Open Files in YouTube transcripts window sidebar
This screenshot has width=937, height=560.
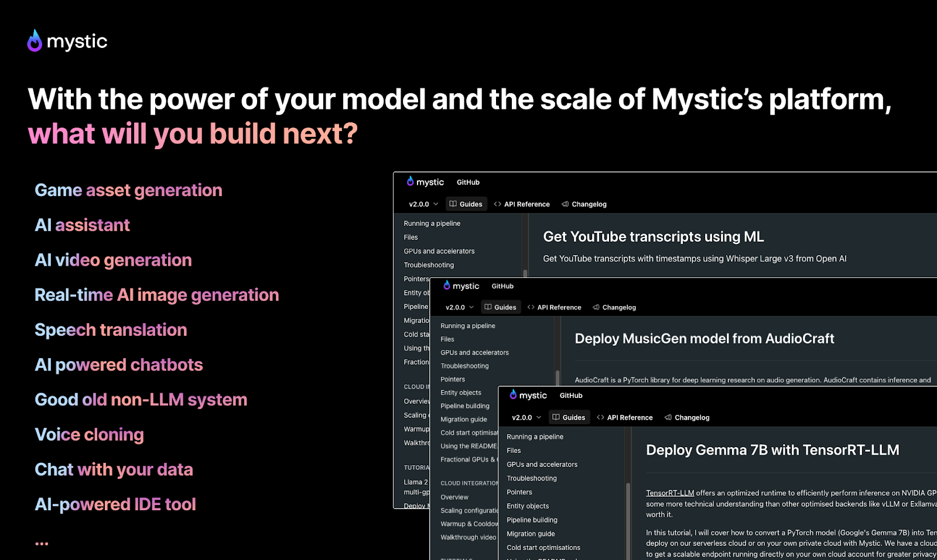[x=411, y=238]
